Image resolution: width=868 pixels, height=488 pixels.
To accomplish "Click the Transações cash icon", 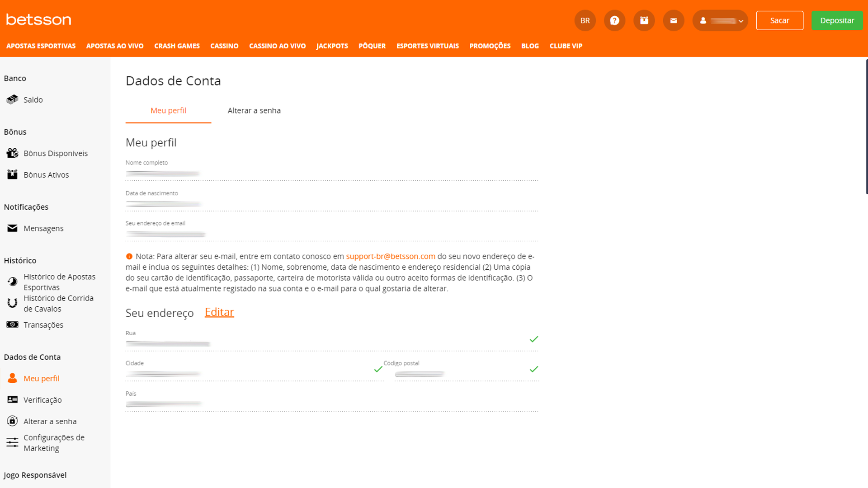I will click(x=12, y=325).
